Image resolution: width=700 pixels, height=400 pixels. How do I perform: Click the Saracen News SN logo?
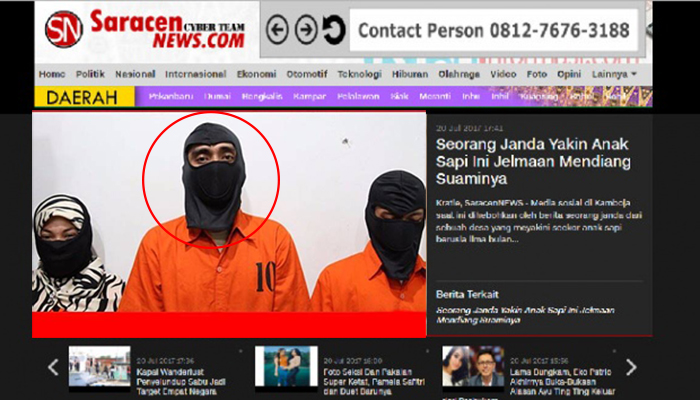point(63,30)
